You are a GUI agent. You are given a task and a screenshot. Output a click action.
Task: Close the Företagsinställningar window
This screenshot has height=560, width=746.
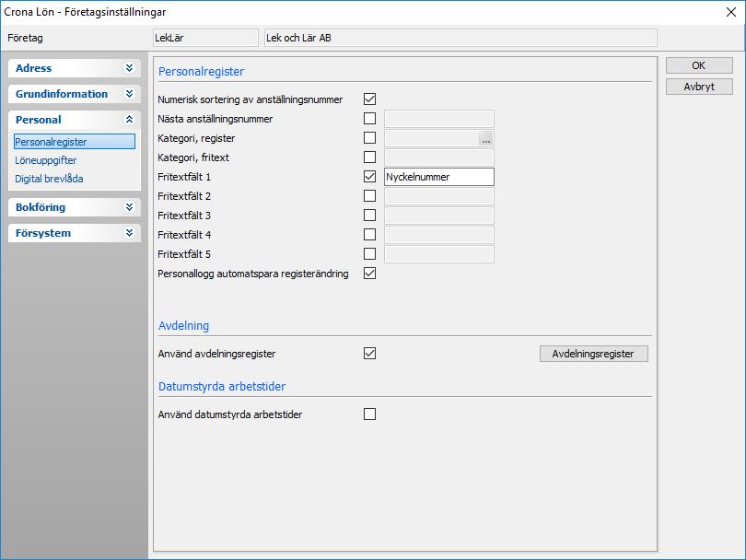point(731,12)
